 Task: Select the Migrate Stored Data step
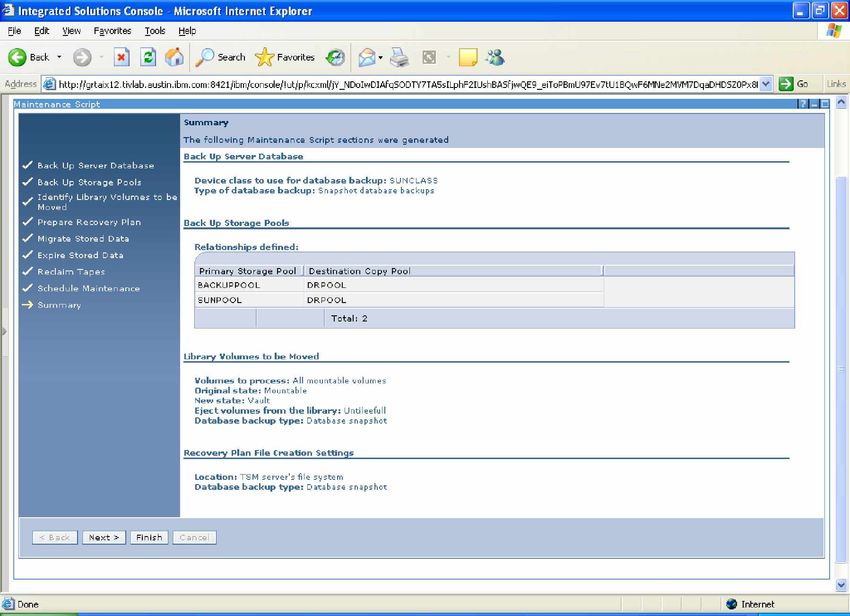[83, 239]
